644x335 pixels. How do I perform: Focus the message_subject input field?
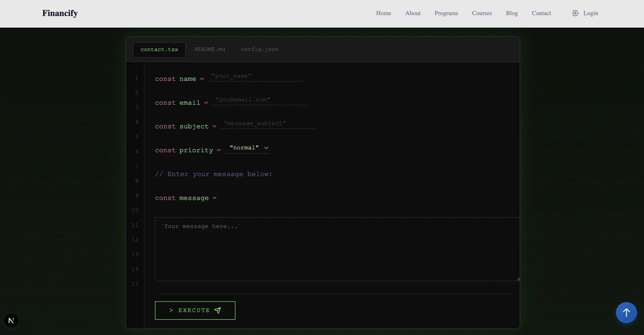[x=267, y=124]
